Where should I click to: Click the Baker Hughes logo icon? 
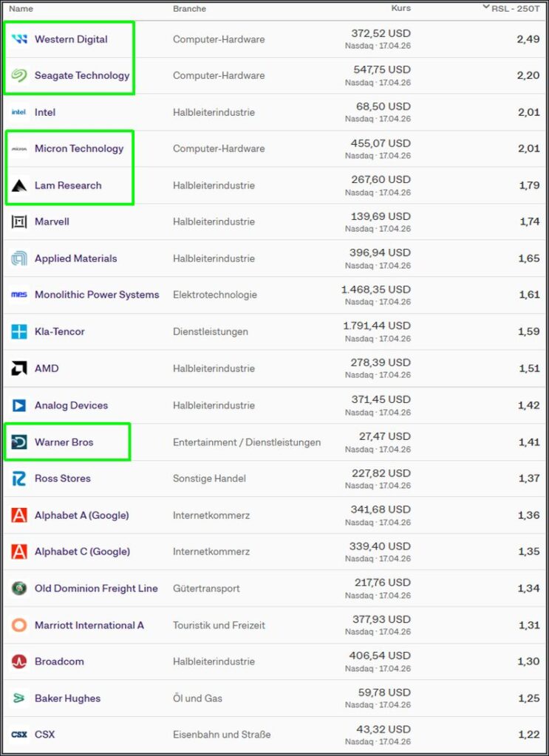(19, 698)
